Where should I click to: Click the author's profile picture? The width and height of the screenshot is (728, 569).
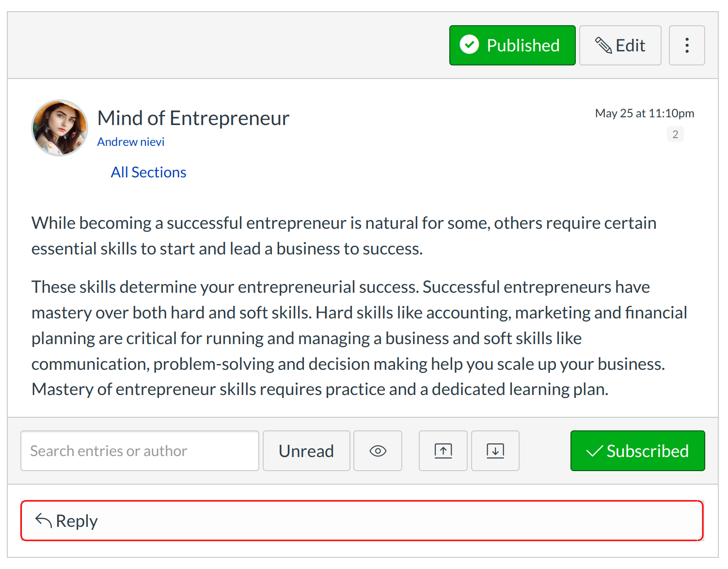[60, 128]
